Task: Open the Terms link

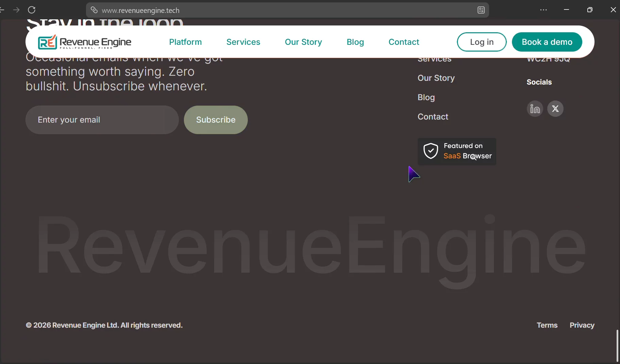Action: [x=547, y=325]
